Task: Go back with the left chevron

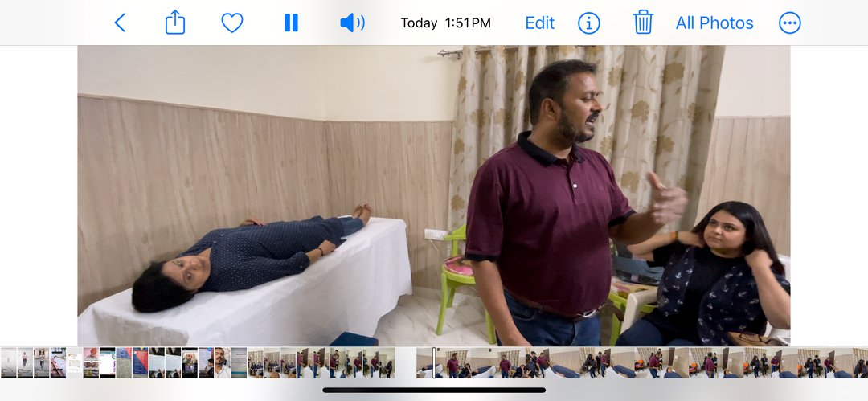Action: pos(120,23)
